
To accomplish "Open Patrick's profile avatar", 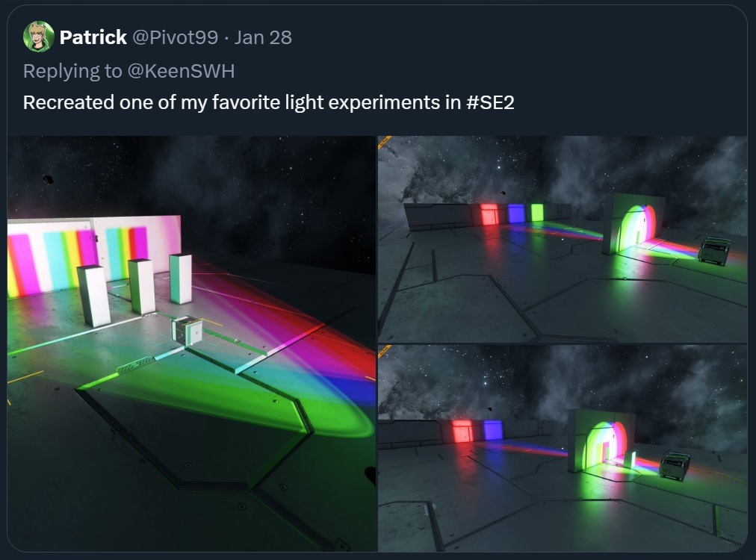I will coord(39,37).
